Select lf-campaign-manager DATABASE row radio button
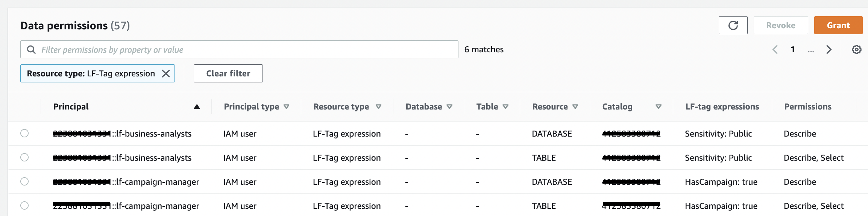Viewport: 868px width, 216px height. click(24, 181)
